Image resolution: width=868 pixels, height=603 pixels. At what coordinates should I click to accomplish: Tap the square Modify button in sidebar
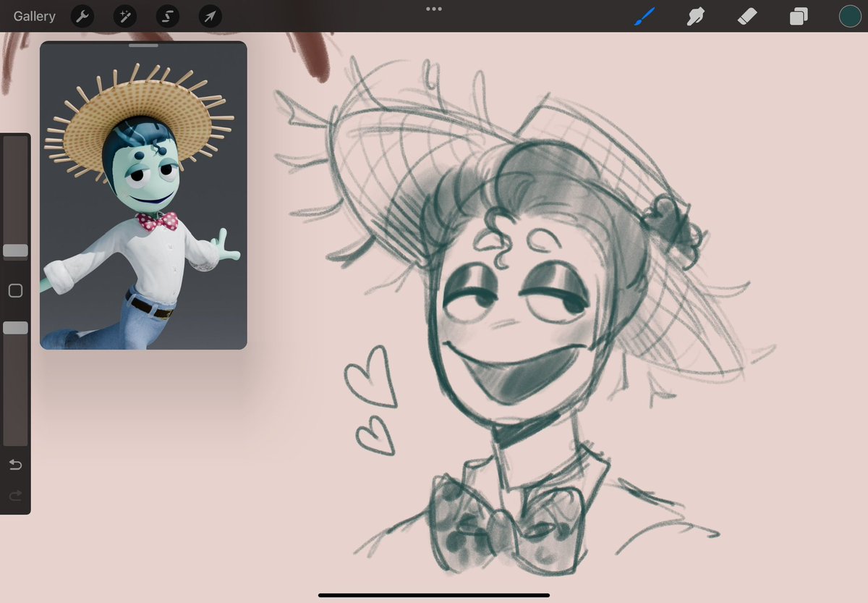tap(15, 290)
